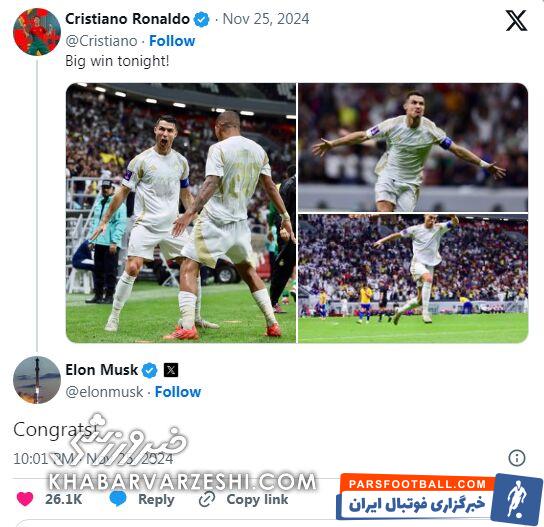
Task: Like the tweet with the pink heart
Action: coord(25,499)
